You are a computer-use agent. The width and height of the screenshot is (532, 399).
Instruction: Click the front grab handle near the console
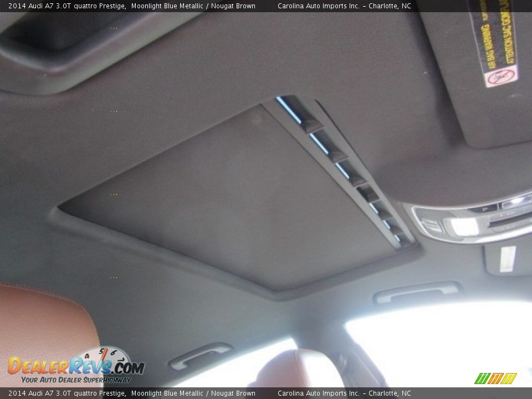click(x=417, y=291)
